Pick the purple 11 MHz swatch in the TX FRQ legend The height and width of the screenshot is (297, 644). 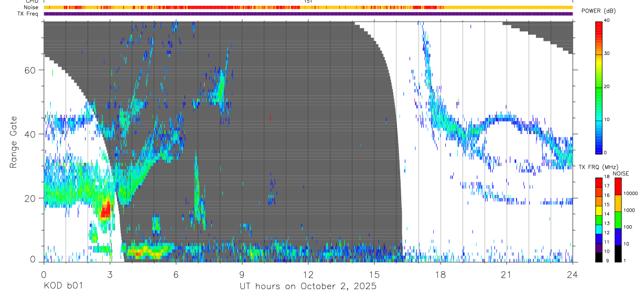[x=599, y=247]
